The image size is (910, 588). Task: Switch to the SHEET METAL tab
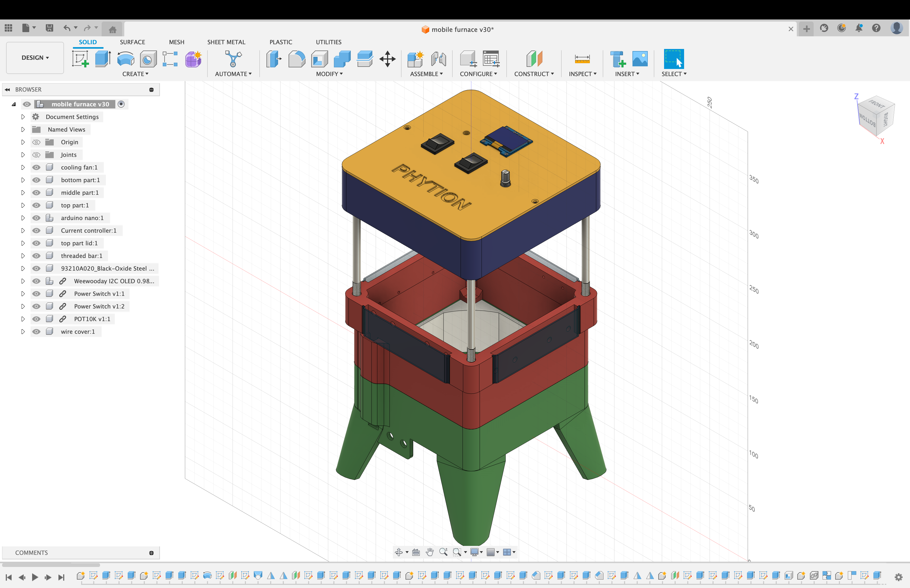226,42
